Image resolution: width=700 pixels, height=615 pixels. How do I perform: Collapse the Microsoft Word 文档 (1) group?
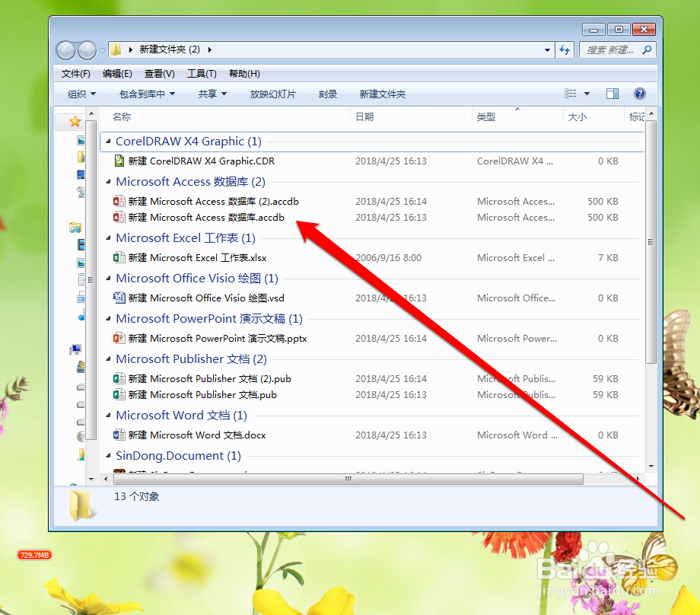108,416
